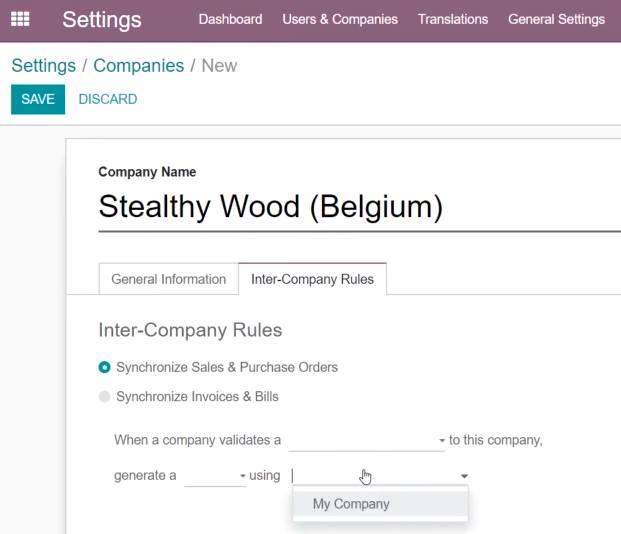The image size is (621, 534).
Task: Select Synchronize Sales & Purchase Orders radio
Action: tap(105, 367)
